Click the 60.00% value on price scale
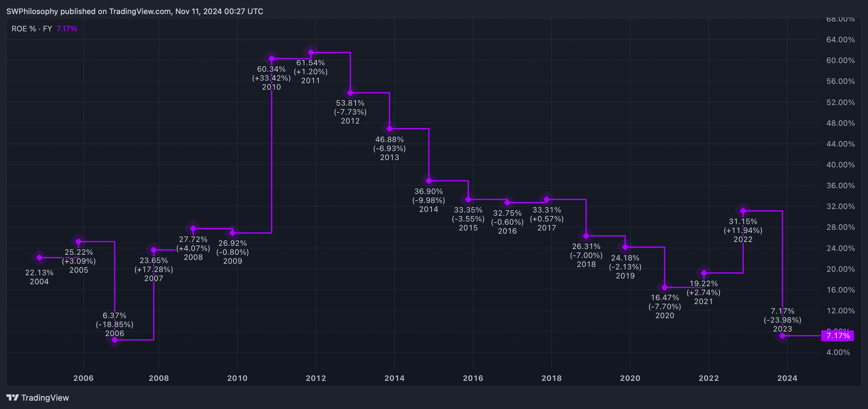The height and width of the screenshot is (409, 868). 840,60
